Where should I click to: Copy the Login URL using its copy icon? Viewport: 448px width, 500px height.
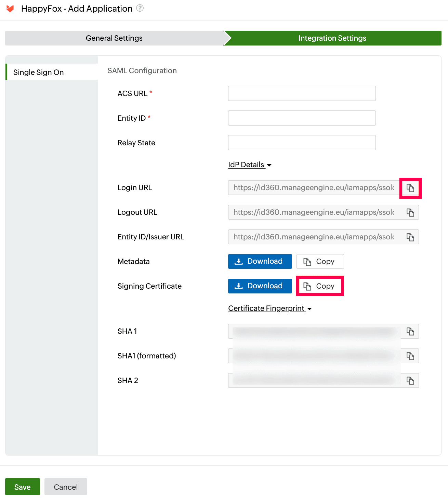coord(410,188)
